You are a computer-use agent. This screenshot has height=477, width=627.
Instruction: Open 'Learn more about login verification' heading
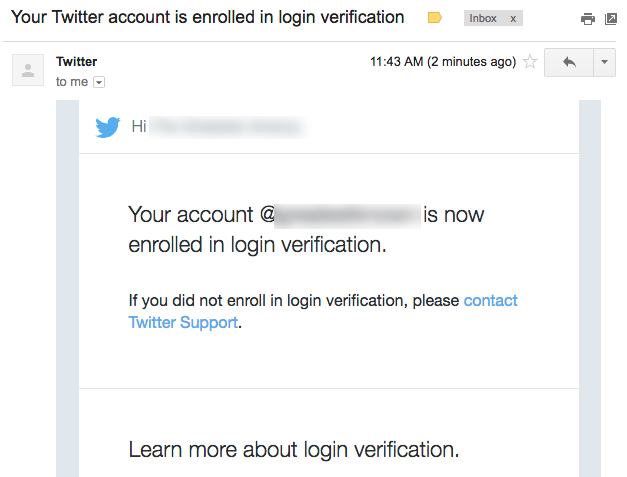pos(294,449)
